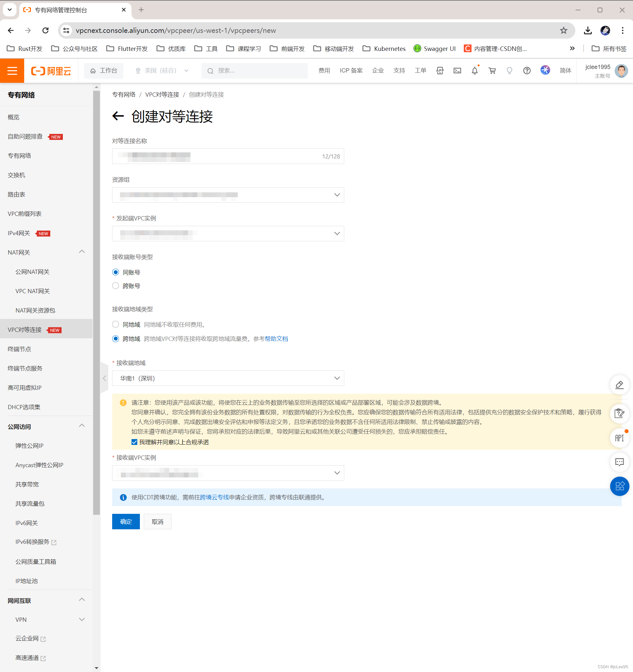Click the Aliyun logo
Viewport: 633px width, 672px height.
click(51, 71)
